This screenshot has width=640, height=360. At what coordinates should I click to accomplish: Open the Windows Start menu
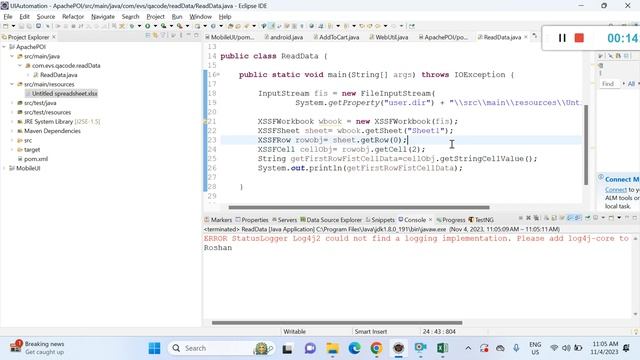[154, 348]
